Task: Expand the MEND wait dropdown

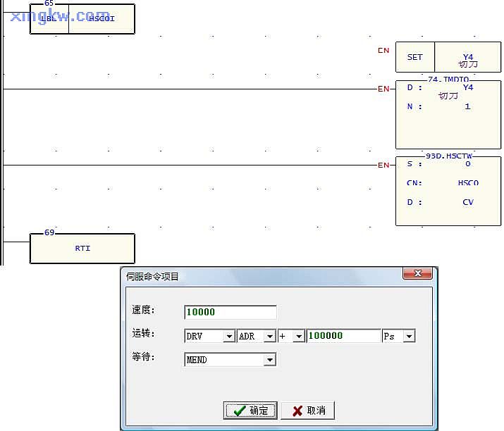Action: point(269,360)
